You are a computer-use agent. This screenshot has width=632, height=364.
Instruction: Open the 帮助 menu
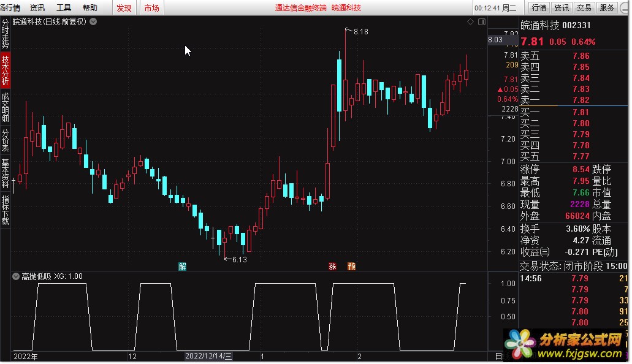(90, 7)
